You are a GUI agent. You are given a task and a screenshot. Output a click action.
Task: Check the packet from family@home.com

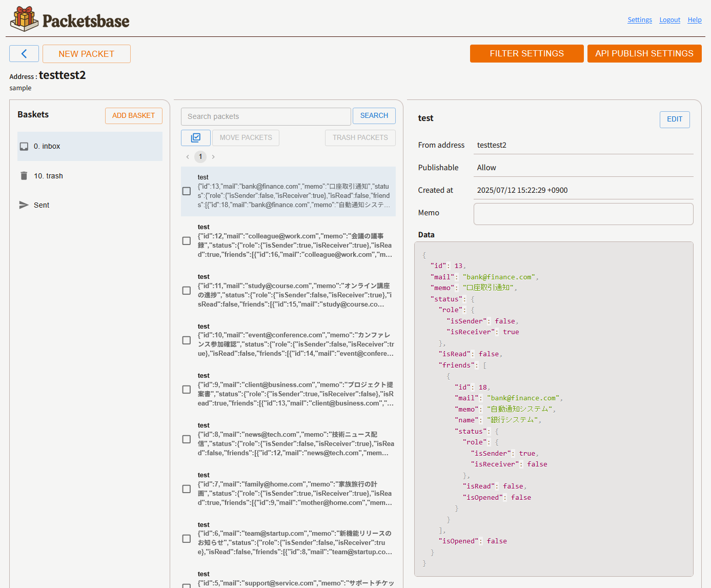pyautogui.click(x=187, y=489)
